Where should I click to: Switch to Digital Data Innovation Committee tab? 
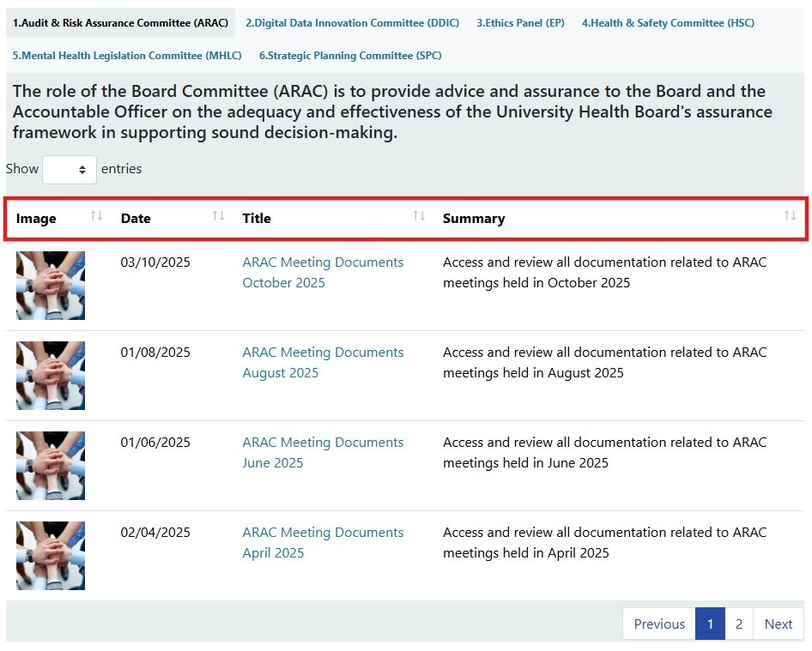point(352,23)
